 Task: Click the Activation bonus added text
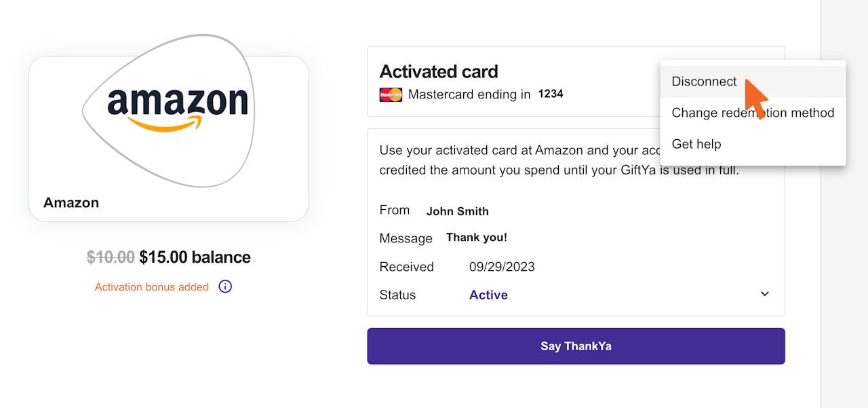(x=151, y=287)
